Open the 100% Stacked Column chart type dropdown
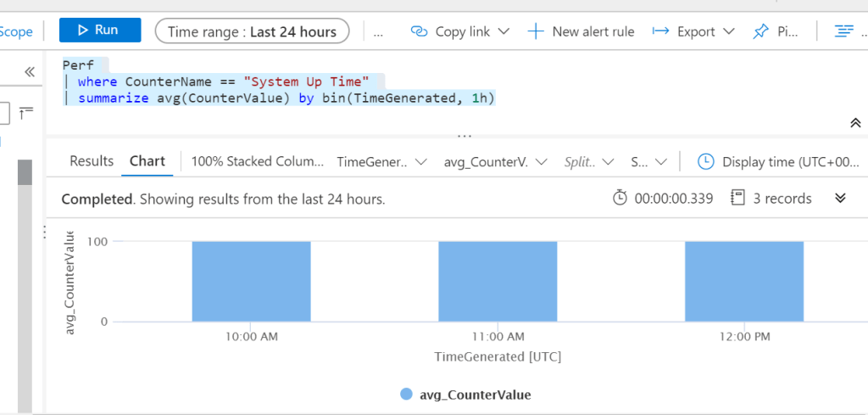The width and height of the screenshot is (868, 415). pyautogui.click(x=258, y=161)
